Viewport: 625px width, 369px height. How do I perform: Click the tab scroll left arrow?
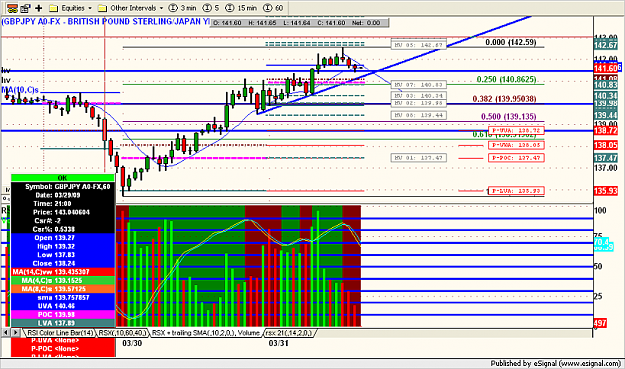click(x=6, y=332)
